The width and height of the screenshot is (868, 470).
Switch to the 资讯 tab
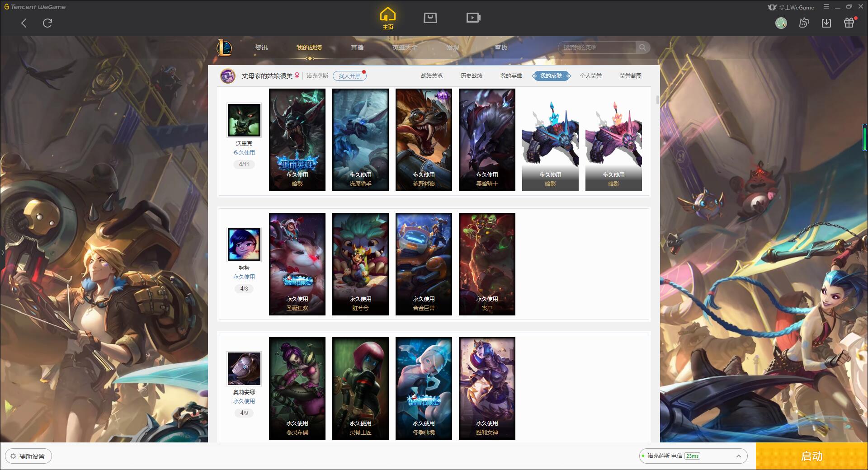261,47
